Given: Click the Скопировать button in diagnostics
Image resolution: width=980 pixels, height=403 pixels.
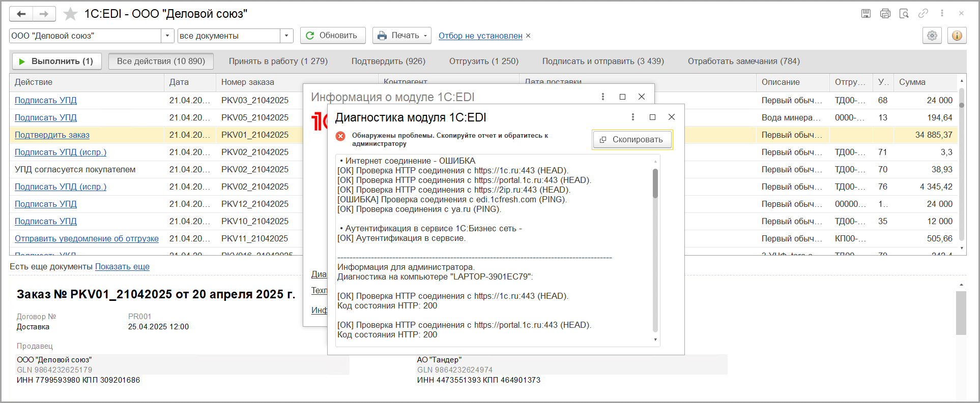Looking at the screenshot, I should 632,139.
